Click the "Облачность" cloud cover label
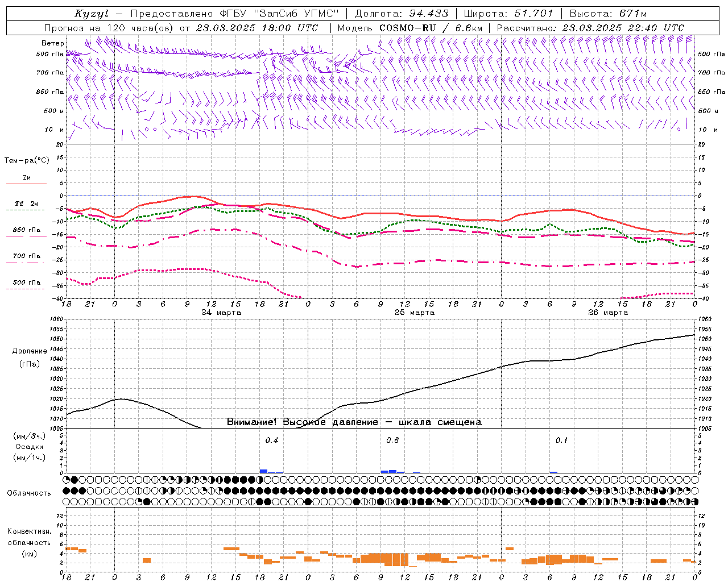 (29, 493)
